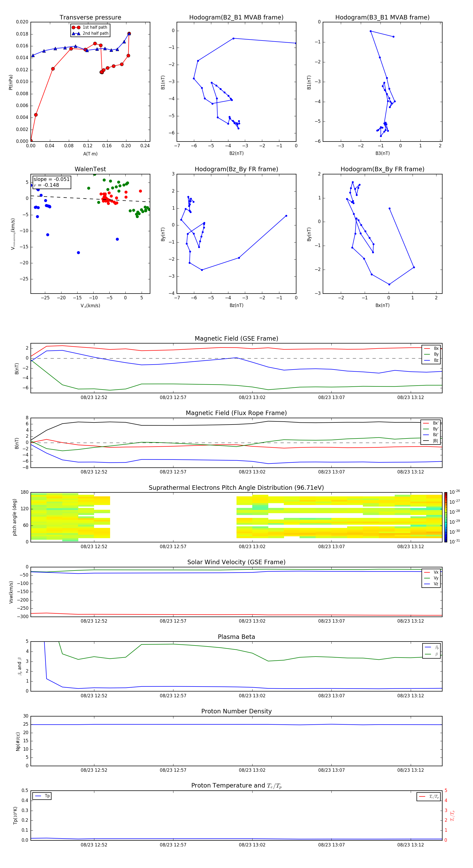
Task: Select |B| in the Flux Rope legend
Action: click(431, 441)
